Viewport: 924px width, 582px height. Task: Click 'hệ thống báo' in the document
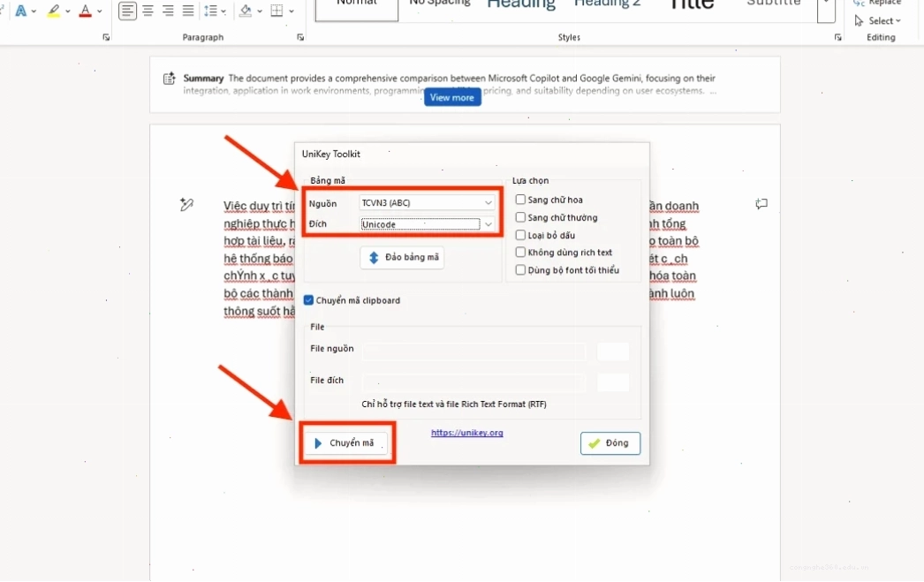(x=258, y=259)
